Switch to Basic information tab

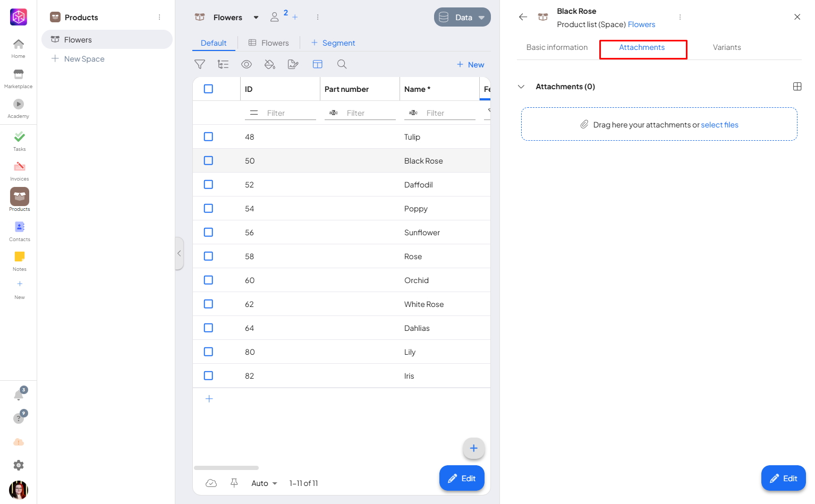[x=557, y=47]
